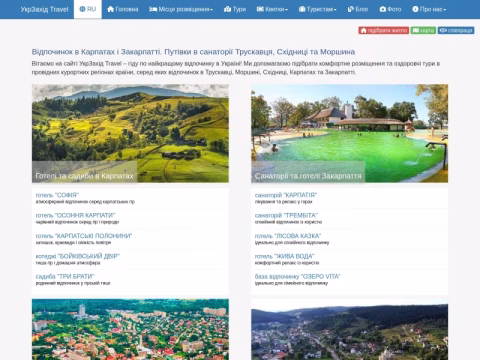This screenshot has width=480, height=360.
Task: Open санаторій "ТРЕМБІТА" link
Action: [286, 215]
